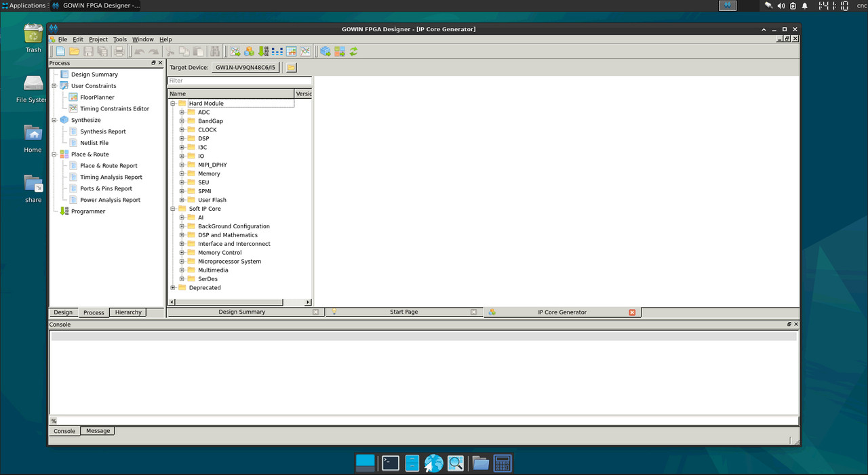Open the File menu

pyautogui.click(x=62, y=39)
